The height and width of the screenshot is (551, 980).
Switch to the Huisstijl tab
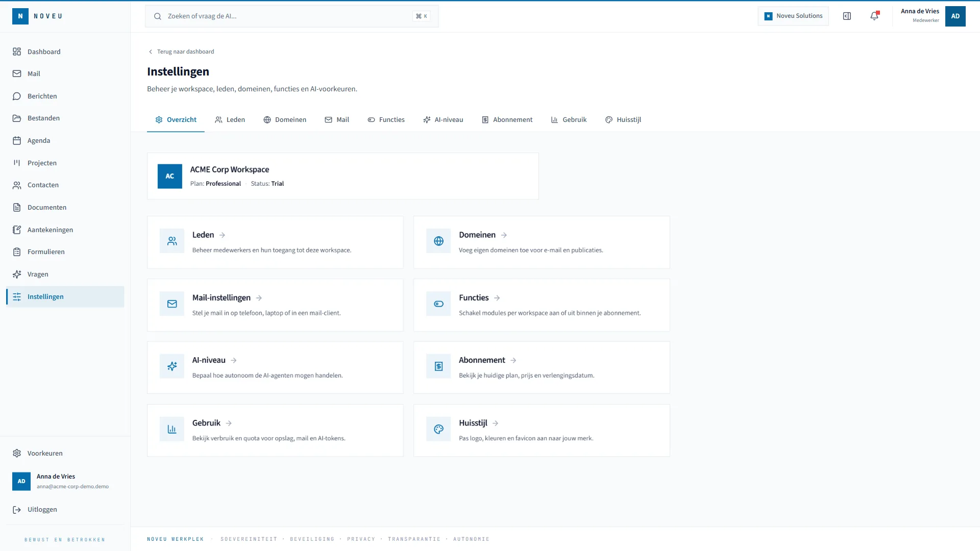click(623, 120)
